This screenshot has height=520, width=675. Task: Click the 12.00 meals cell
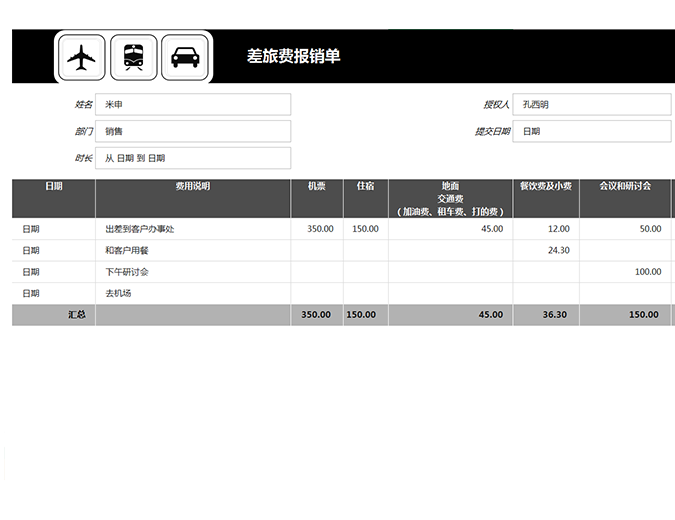tap(546, 229)
